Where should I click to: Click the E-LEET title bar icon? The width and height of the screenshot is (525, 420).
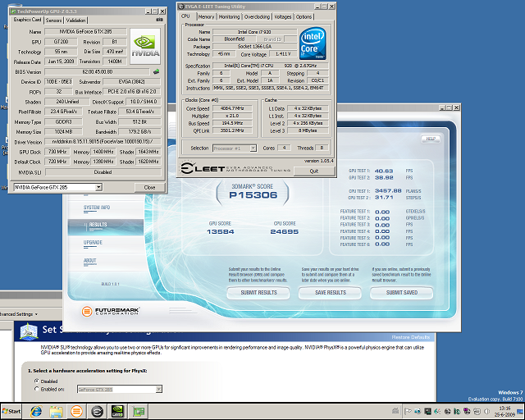point(181,7)
